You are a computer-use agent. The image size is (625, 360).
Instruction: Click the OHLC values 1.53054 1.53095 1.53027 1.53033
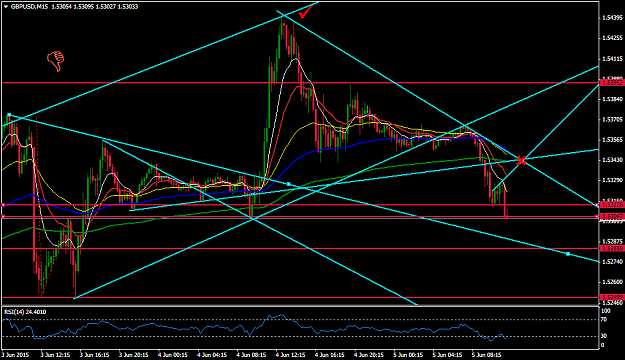pyautogui.click(x=94, y=7)
